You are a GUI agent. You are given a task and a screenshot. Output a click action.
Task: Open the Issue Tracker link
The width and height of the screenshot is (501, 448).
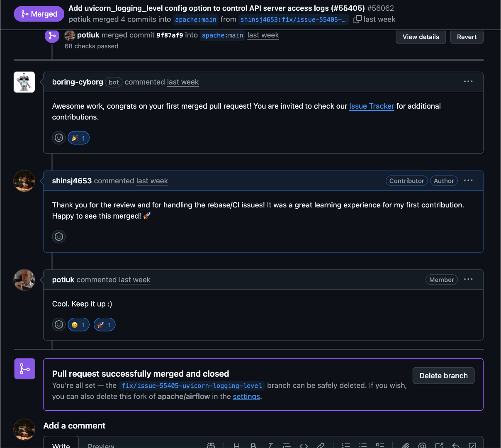point(372,106)
